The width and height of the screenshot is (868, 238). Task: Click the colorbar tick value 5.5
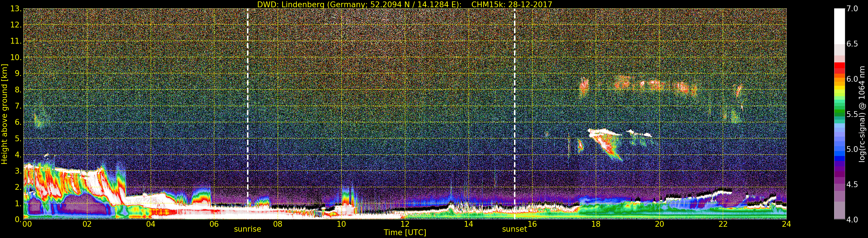point(852,114)
